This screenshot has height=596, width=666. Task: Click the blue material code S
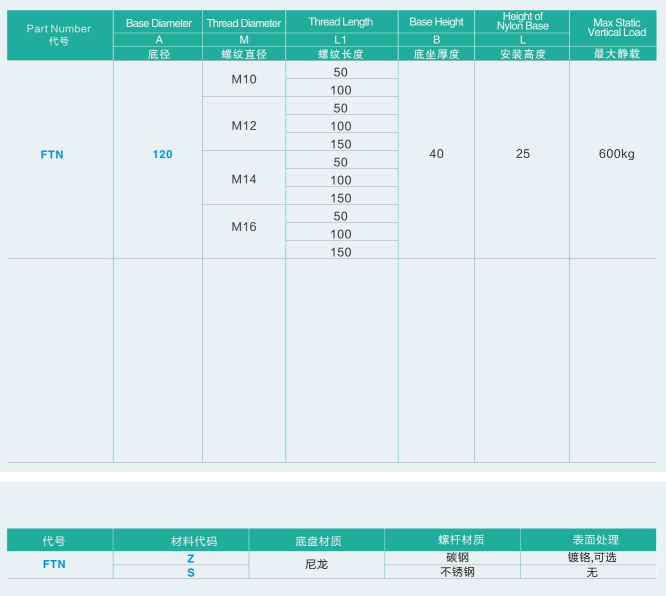click(x=191, y=573)
